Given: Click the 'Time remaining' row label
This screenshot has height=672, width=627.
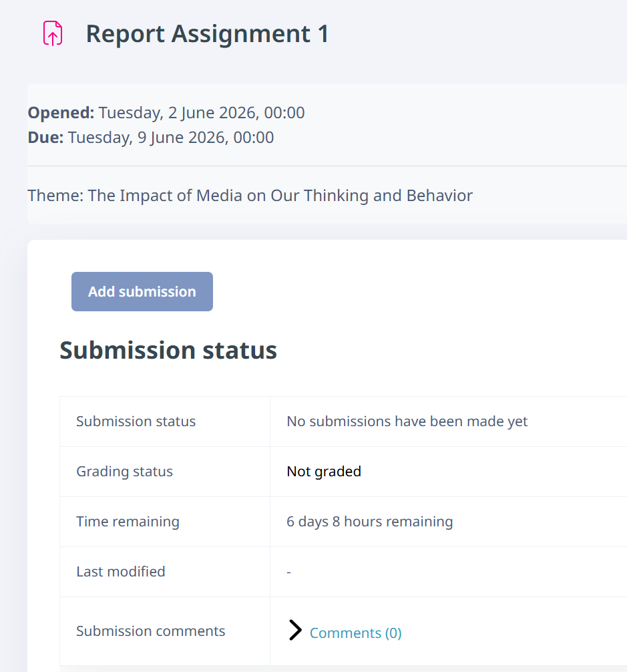Looking at the screenshot, I should (128, 522).
